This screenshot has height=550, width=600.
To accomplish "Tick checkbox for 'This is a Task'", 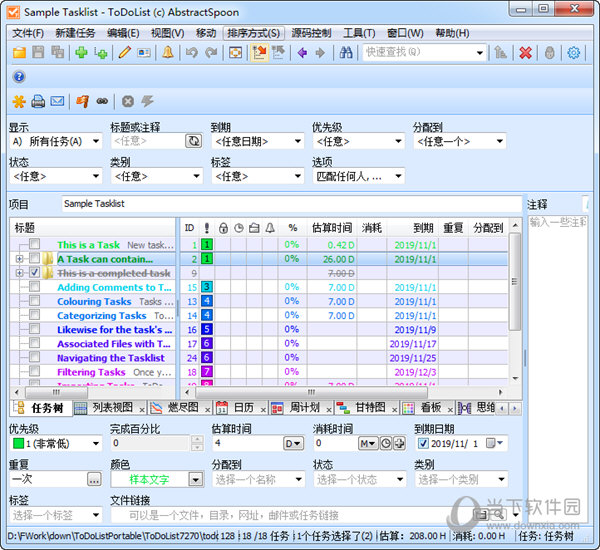I will tap(35, 245).
